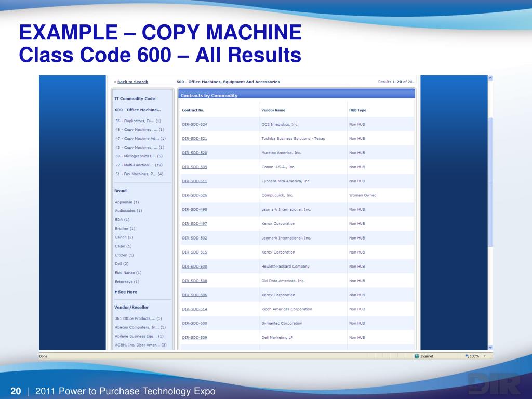Filter by brand Eizo Nanao
532x399 pixels.
click(128, 272)
